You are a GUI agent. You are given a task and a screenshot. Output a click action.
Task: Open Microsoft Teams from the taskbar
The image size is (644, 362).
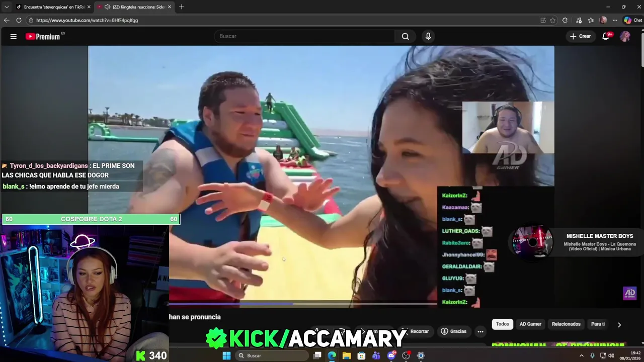[x=376, y=355]
